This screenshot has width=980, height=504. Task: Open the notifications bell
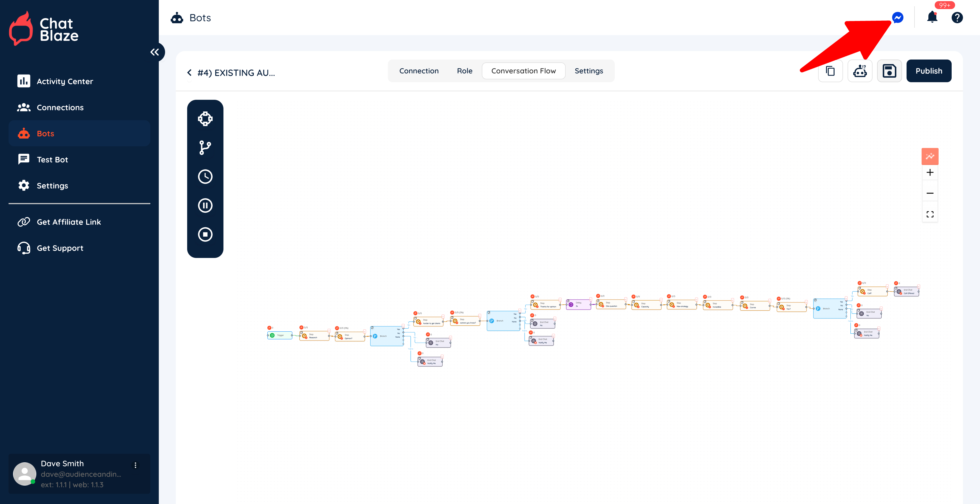[x=932, y=17]
